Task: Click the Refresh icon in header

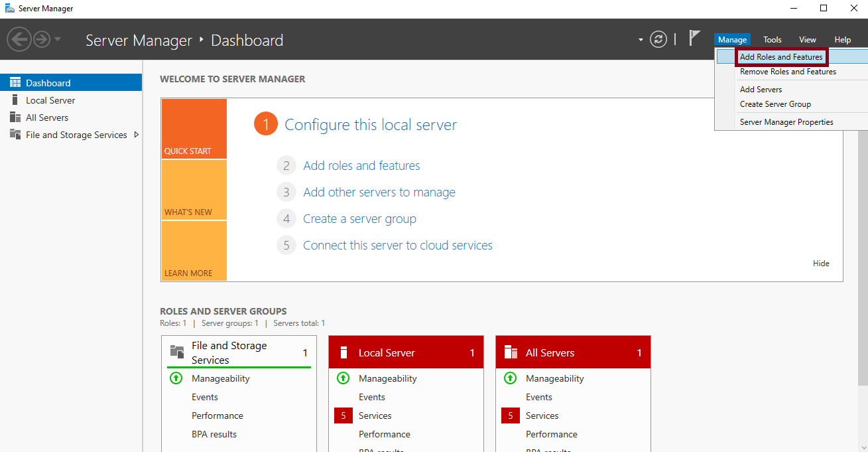Action: click(658, 39)
